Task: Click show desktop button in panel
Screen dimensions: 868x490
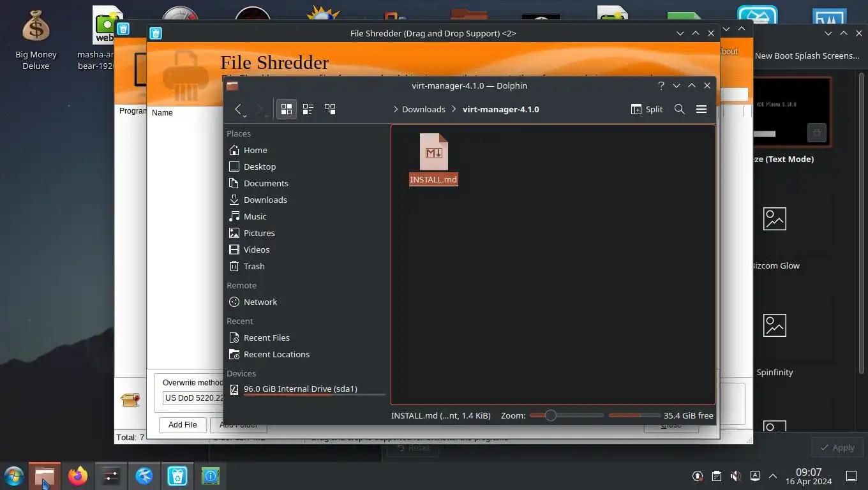Action: 851,476
